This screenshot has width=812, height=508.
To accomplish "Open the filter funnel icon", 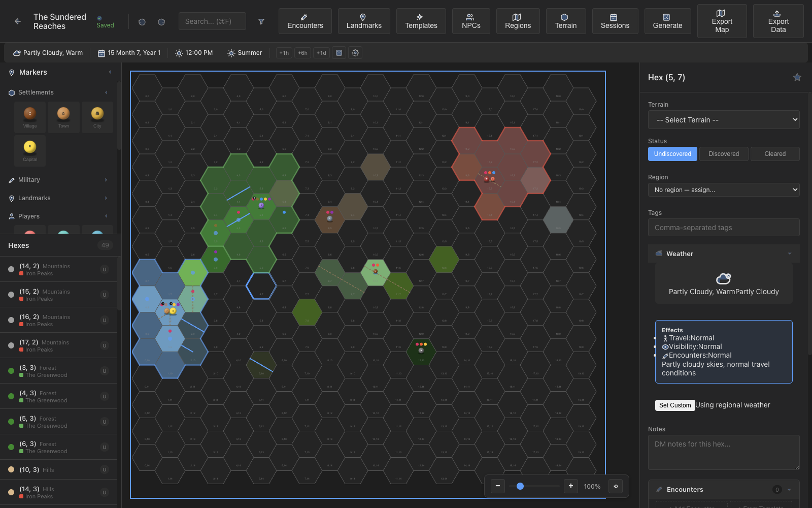I will click(261, 21).
